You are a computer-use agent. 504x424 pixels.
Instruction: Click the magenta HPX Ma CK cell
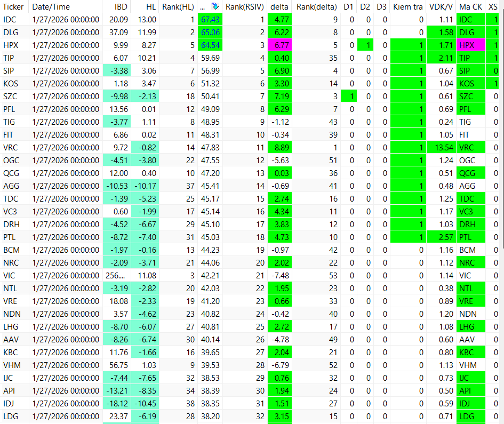pyautogui.click(x=470, y=45)
